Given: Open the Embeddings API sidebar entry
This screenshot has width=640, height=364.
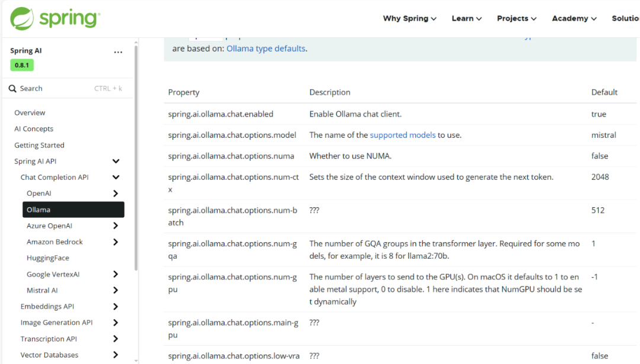Looking at the screenshot, I should click(47, 307).
